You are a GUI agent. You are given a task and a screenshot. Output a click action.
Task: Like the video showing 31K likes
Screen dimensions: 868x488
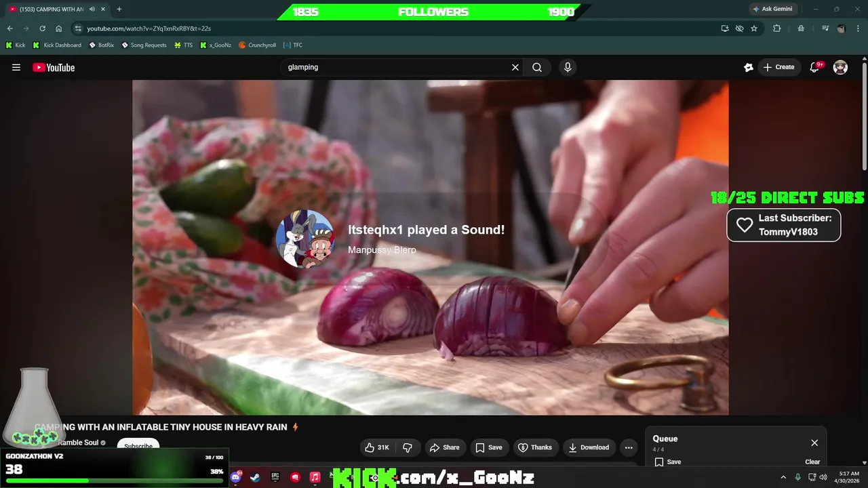coord(377,447)
